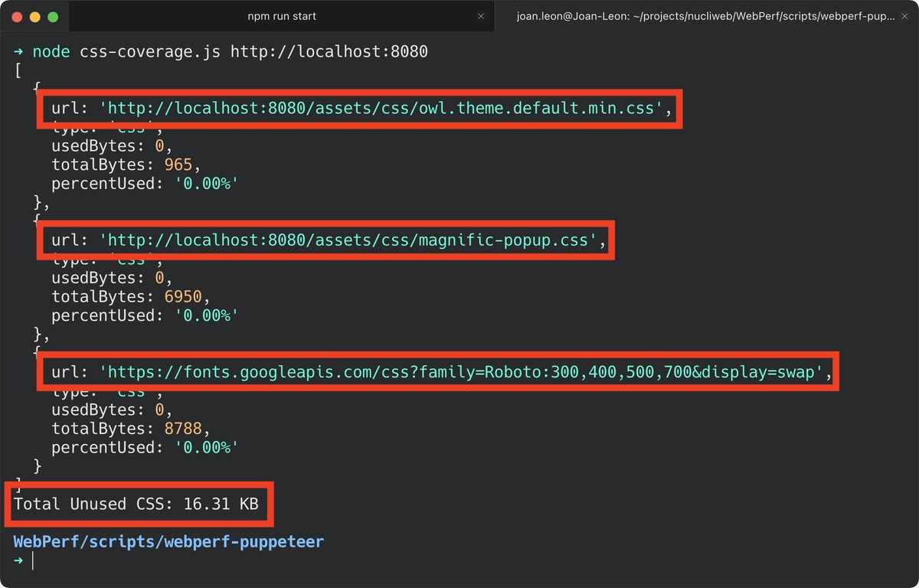
Task: Click usedBytes: 0 under the owl.theme URL
Action: [x=112, y=146]
